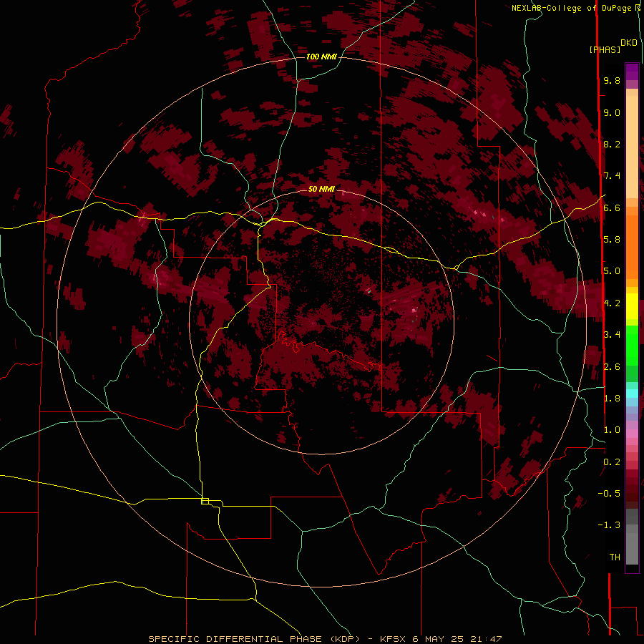This screenshot has width=644, height=644.
Task: Select the 1.0 value on the color scale
Action: point(612,430)
